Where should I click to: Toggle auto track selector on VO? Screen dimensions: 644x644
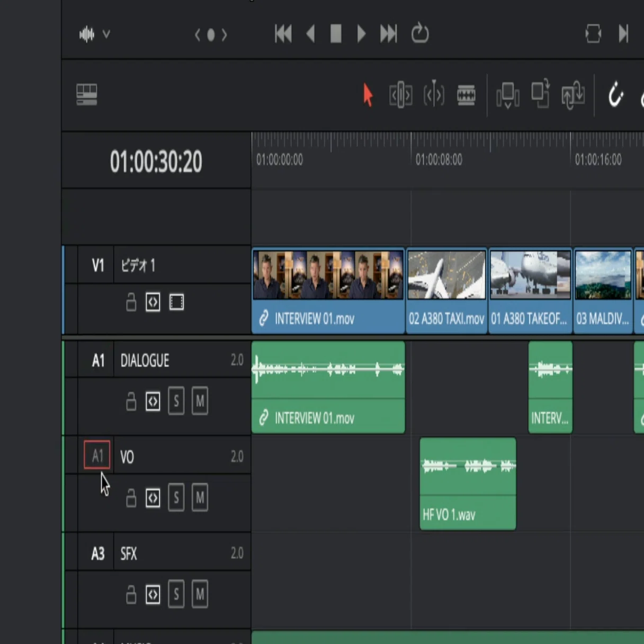pyautogui.click(x=153, y=498)
